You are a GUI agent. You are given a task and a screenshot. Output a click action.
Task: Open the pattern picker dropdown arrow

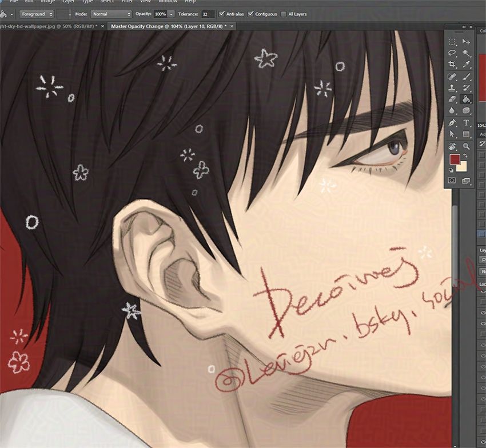click(x=70, y=14)
